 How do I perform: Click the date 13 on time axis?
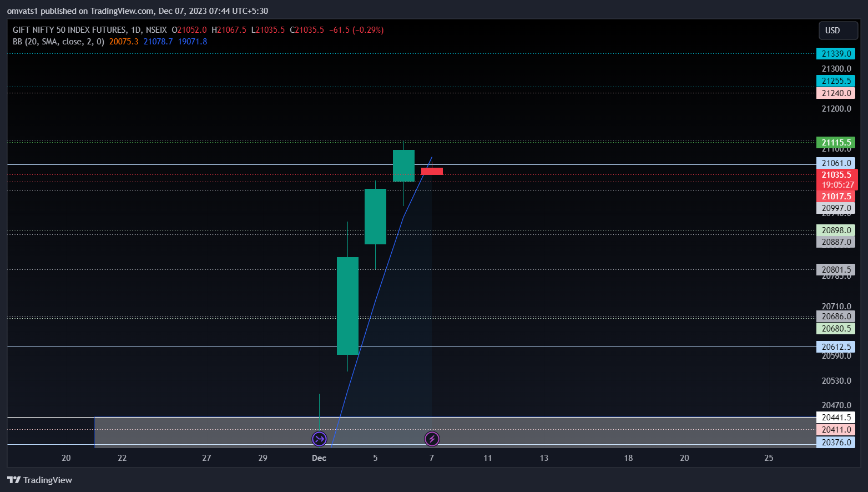click(544, 458)
